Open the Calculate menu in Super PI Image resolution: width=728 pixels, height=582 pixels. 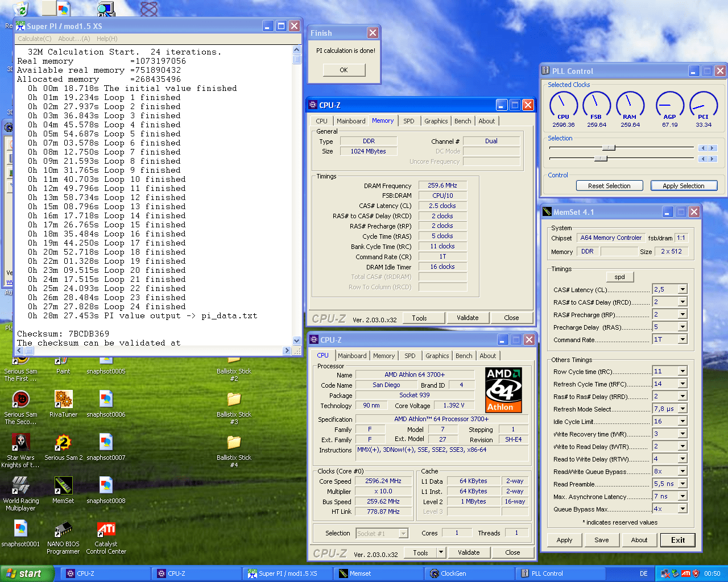coord(34,39)
